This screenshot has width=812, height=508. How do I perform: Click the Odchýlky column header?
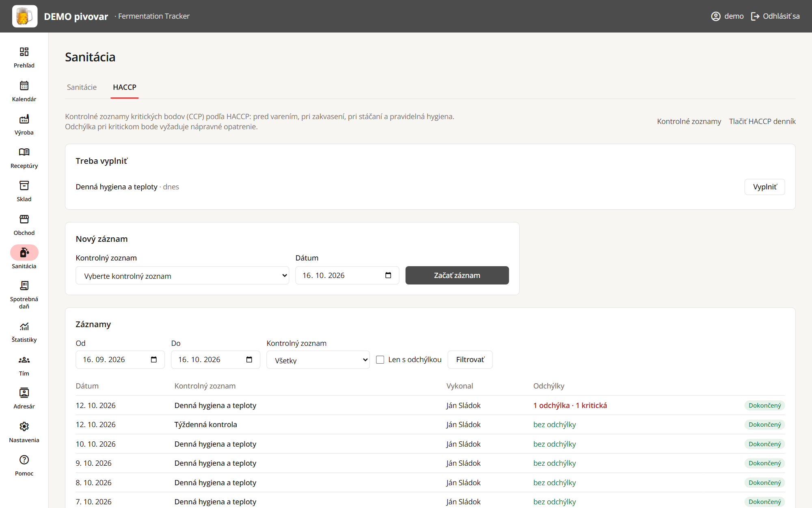click(x=549, y=386)
